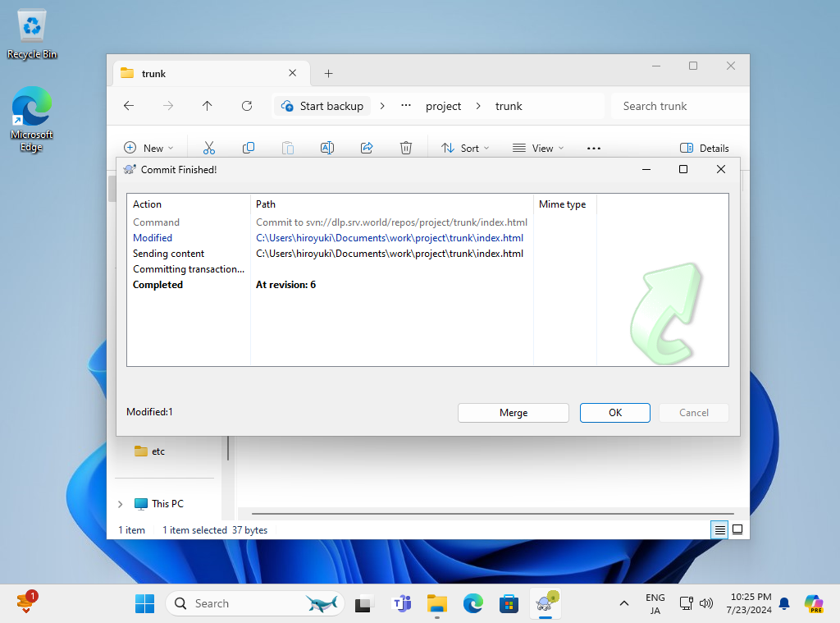Click the taskbar Search box
This screenshot has width=840, height=623.
[255, 603]
